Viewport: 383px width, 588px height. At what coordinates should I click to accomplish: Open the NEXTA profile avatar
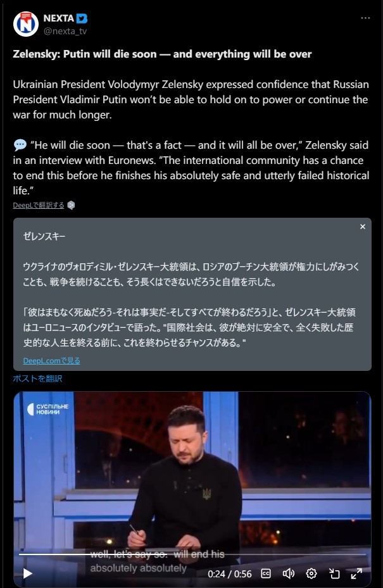(x=25, y=24)
